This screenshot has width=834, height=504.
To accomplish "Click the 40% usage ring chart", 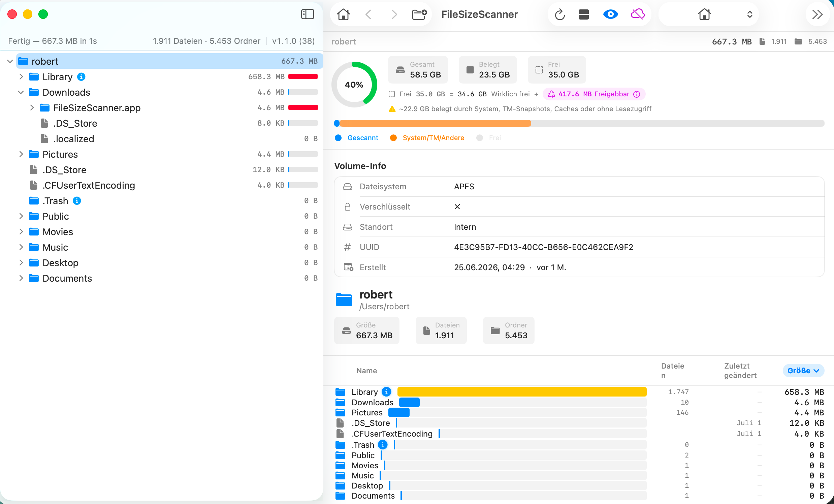I will pyautogui.click(x=354, y=85).
